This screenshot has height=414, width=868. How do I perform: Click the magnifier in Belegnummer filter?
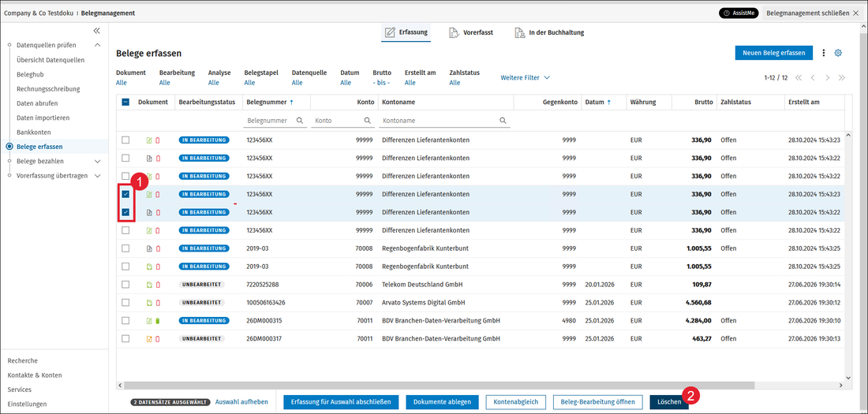pos(300,120)
